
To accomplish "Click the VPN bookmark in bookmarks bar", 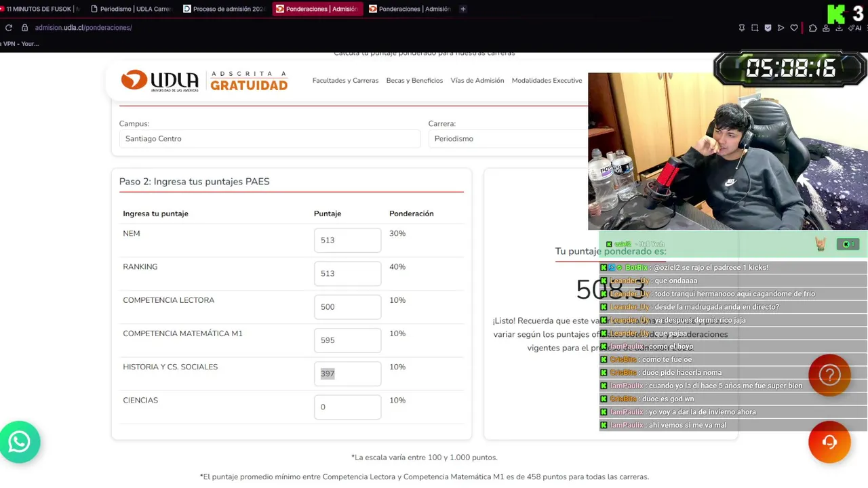I will [x=20, y=44].
